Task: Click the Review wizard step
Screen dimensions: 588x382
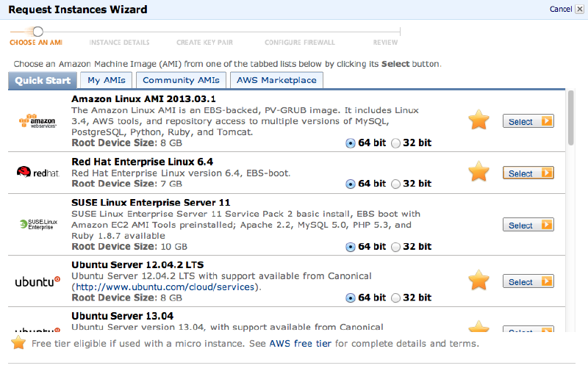Action: pyautogui.click(x=385, y=43)
